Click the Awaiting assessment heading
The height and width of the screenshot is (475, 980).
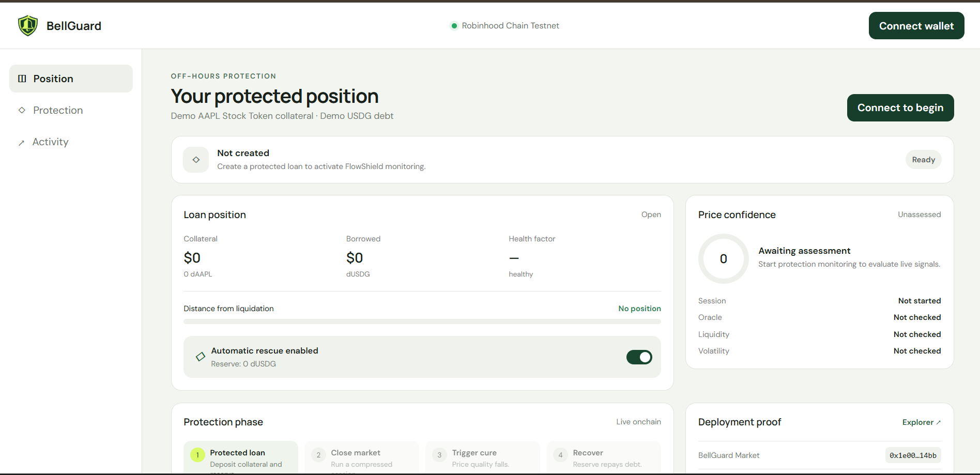pyautogui.click(x=804, y=251)
